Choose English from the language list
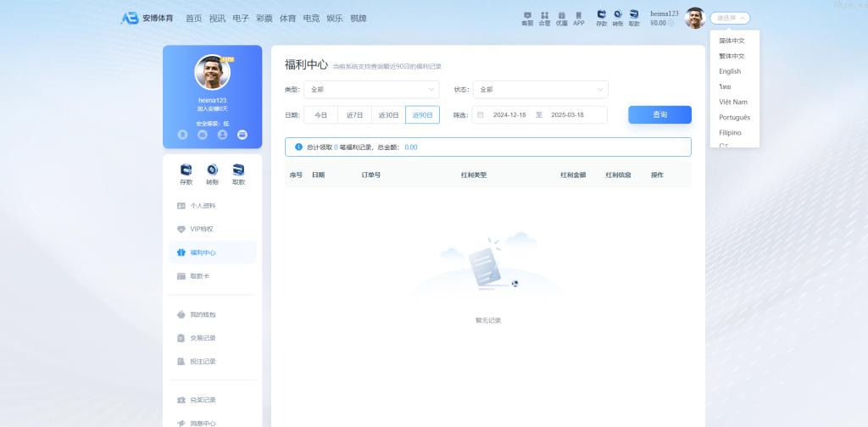Image resolution: width=868 pixels, height=427 pixels. tap(730, 71)
